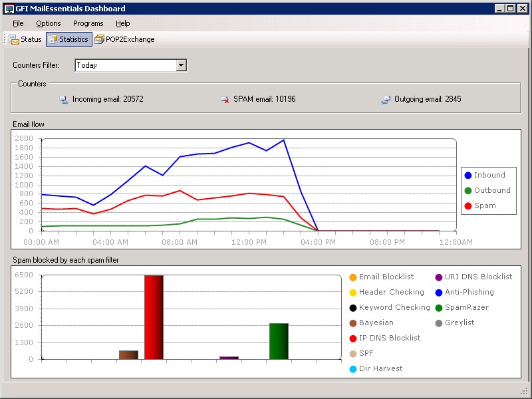Image resolution: width=532 pixels, height=399 pixels.
Task: Click the SPAM email counter icon
Action: click(x=225, y=100)
